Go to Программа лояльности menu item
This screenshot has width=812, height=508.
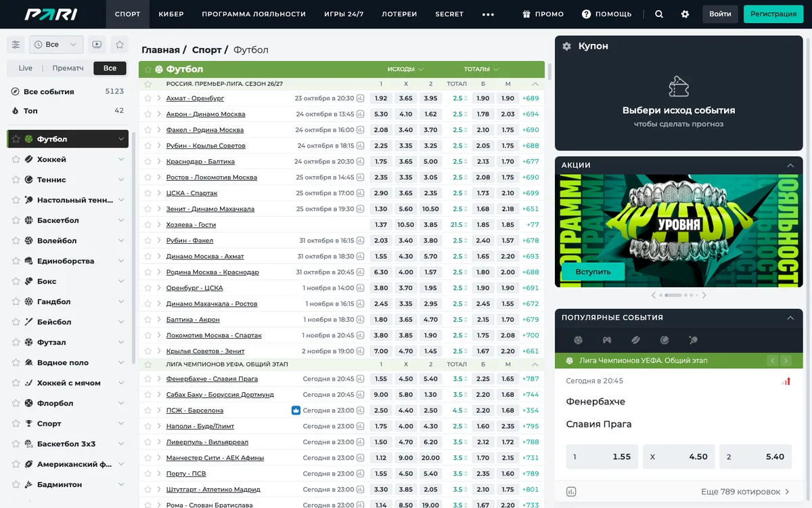point(254,14)
